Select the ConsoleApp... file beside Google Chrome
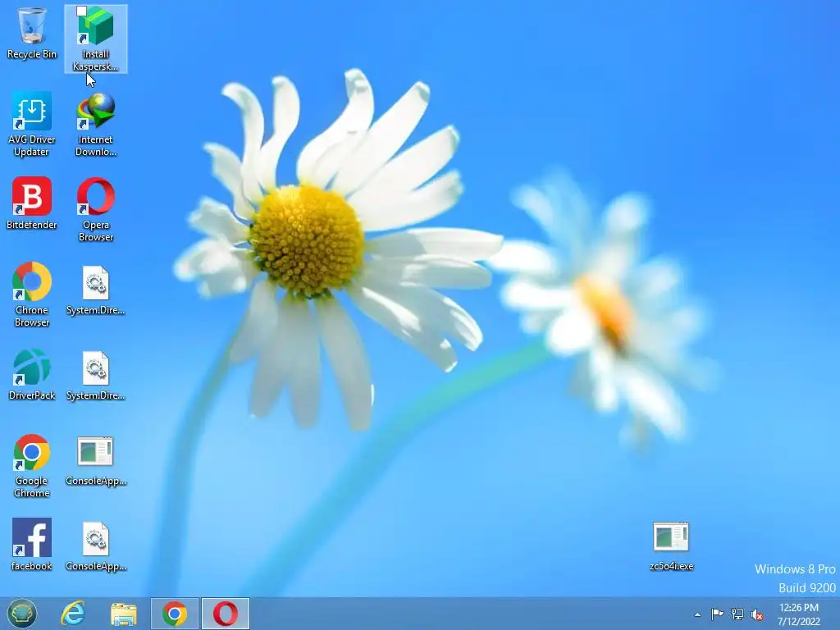 pos(95,461)
